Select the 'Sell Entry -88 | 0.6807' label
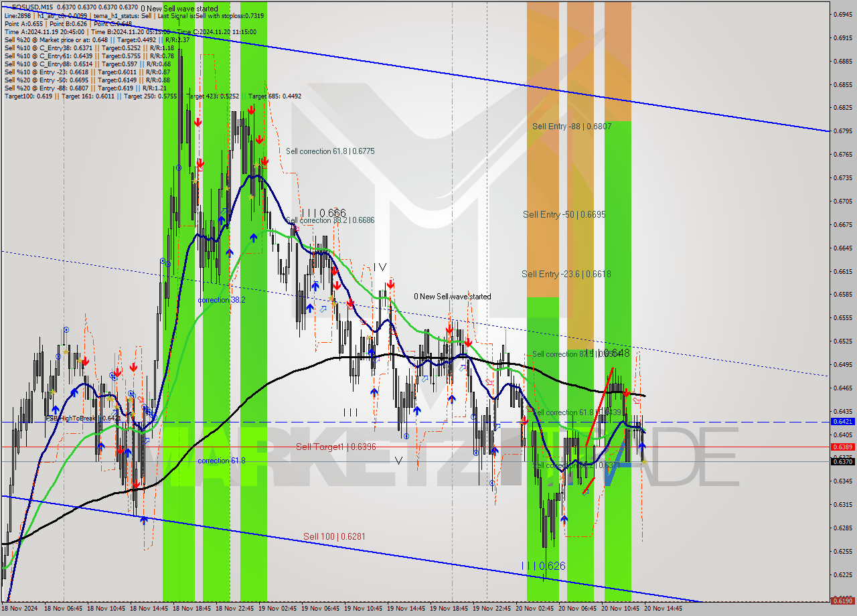This screenshot has width=857, height=616. 572,126
